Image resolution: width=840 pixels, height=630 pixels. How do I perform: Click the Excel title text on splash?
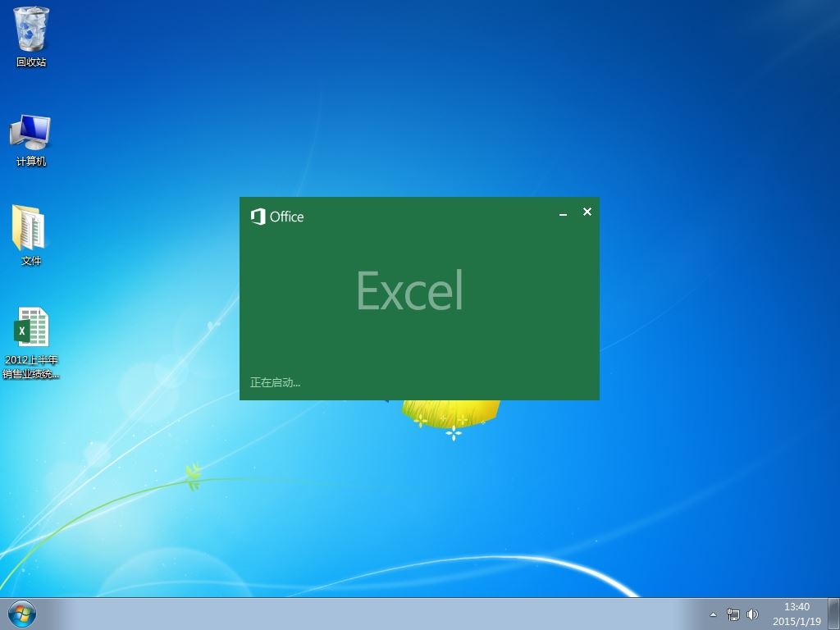point(410,290)
